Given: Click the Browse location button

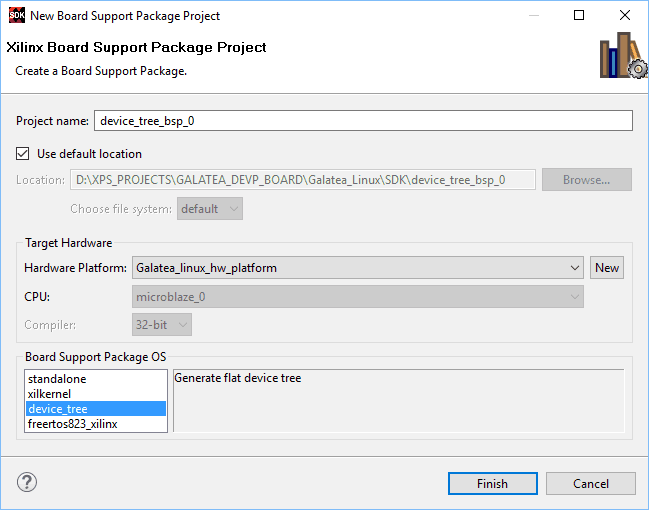Looking at the screenshot, I should click(x=586, y=180).
